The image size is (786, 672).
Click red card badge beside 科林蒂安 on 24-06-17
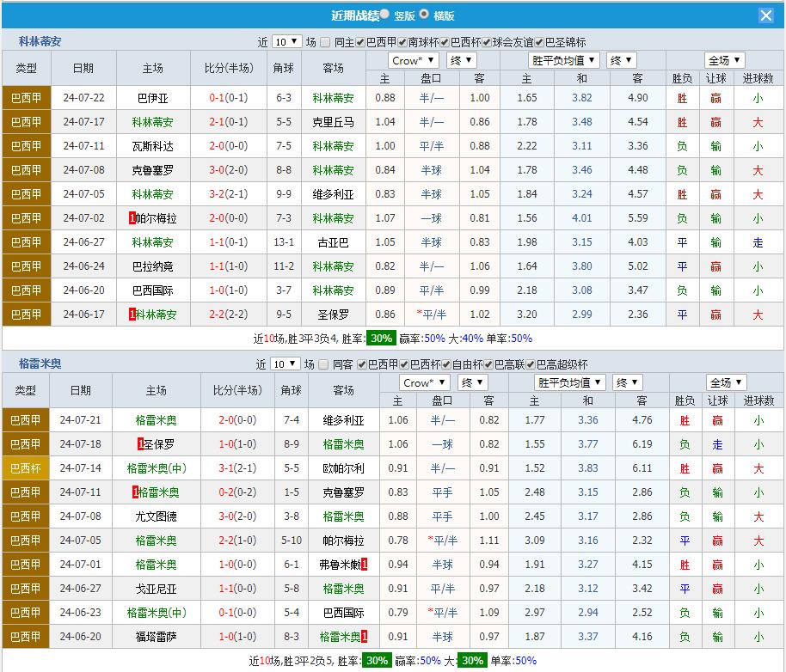[x=132, y=315]
